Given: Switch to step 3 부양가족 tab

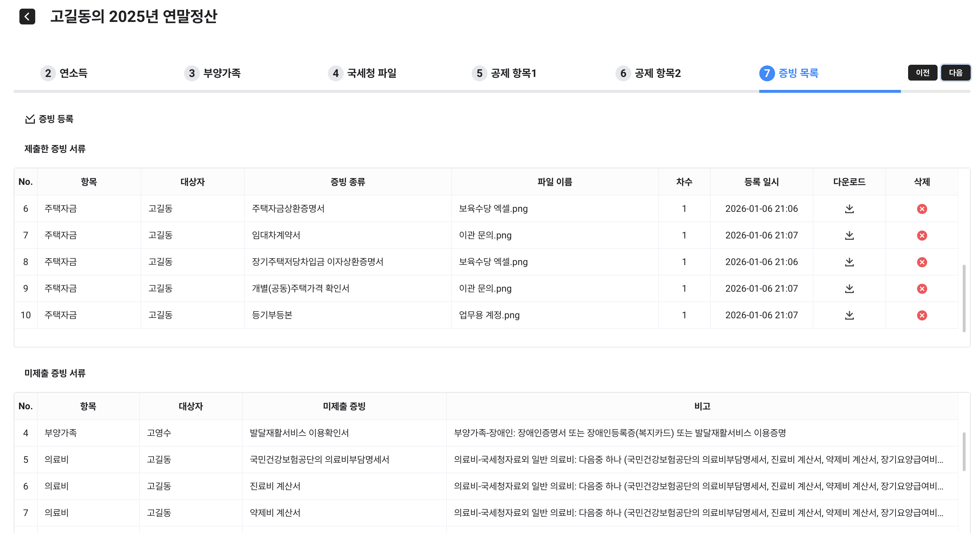Looking at the screenshot, I should tap(213, 73).
